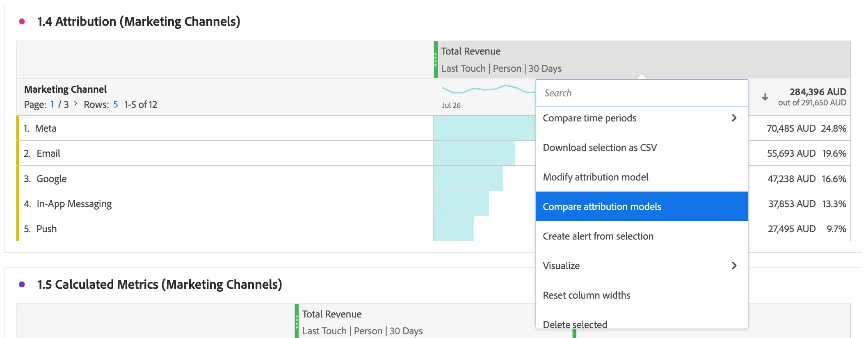Click the 27,495 AUD cell
The image size is (868, 338).
(791, 229)
